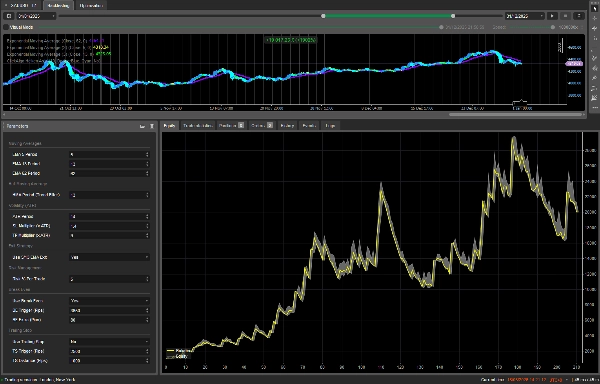Click the visual mode progress slider handle
600x384 pixels.
(441, 27)
